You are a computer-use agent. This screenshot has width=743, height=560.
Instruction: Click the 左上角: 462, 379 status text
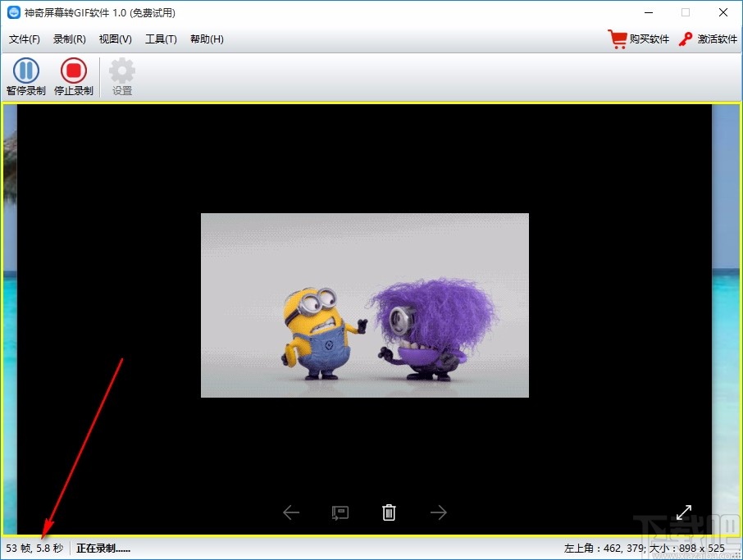tap(604, 549)
